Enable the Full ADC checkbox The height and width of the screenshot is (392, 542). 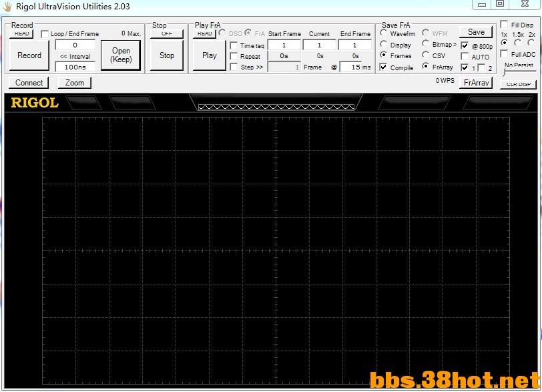coord(505,53)
